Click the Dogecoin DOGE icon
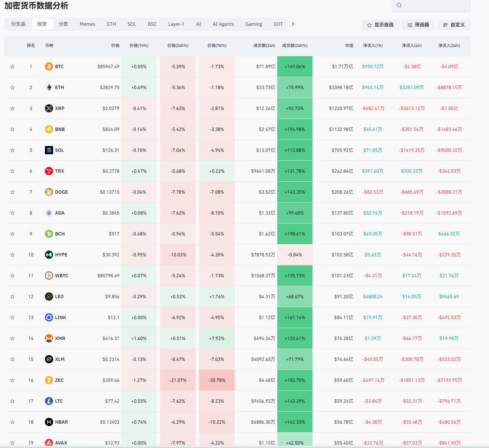 click(49, 192)
